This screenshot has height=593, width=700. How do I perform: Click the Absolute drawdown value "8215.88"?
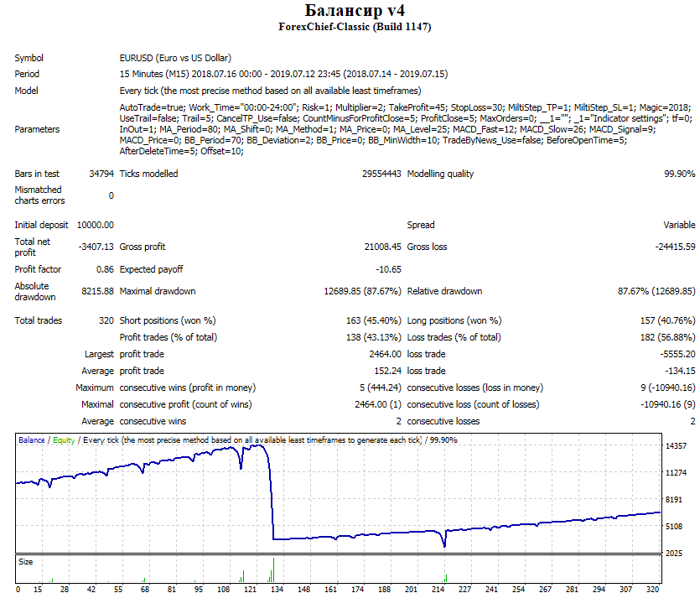pos(97,291)
